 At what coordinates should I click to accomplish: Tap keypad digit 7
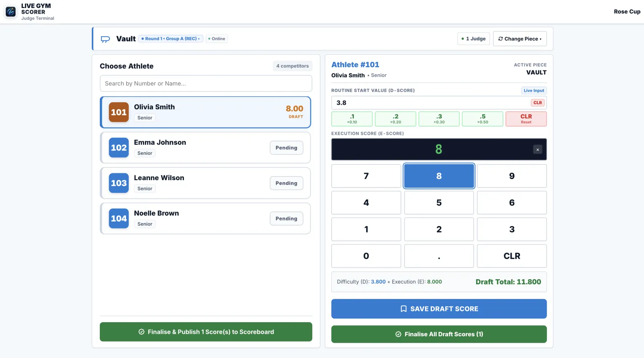366,176
